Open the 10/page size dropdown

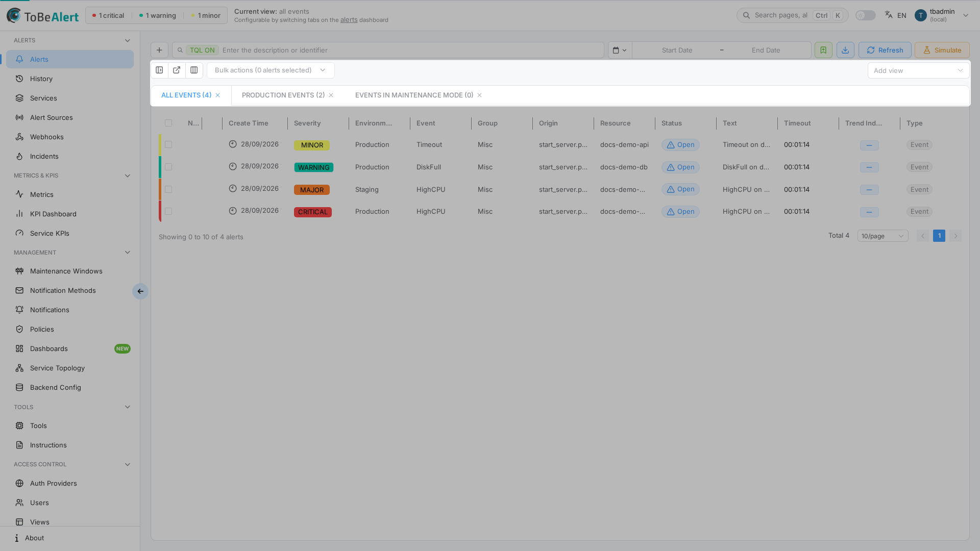(x=883, y=236)
